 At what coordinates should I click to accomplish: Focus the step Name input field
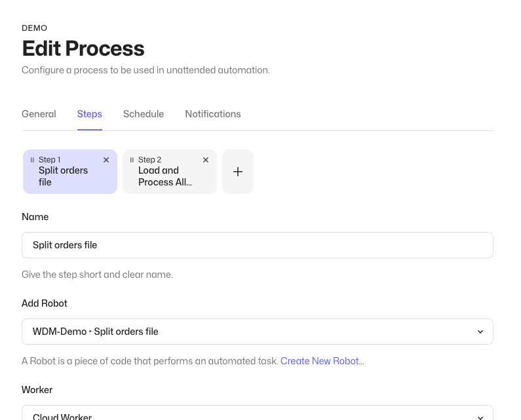(x=258, y=245)
